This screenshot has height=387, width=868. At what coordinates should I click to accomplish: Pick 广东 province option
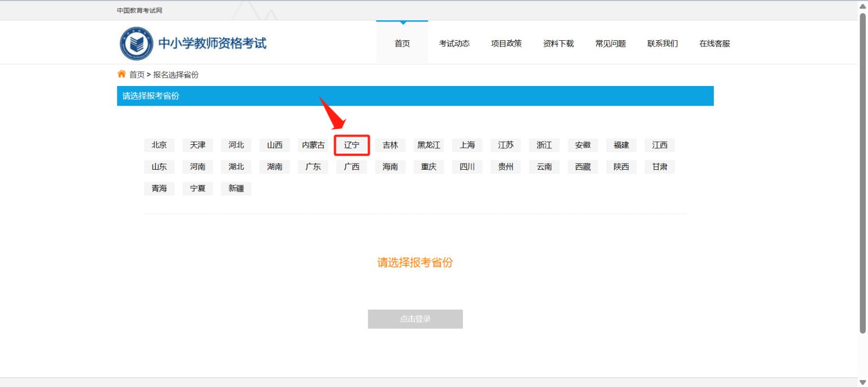[313, 167]
